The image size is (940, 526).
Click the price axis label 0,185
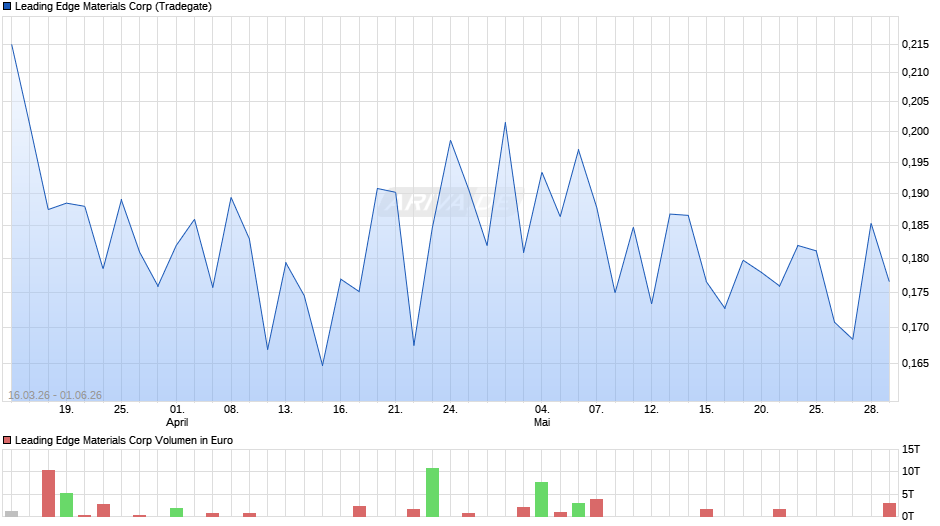915,226
